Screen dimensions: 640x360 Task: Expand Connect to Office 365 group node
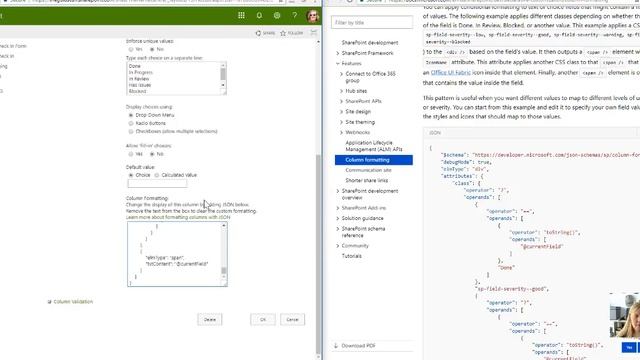point(342,74)
